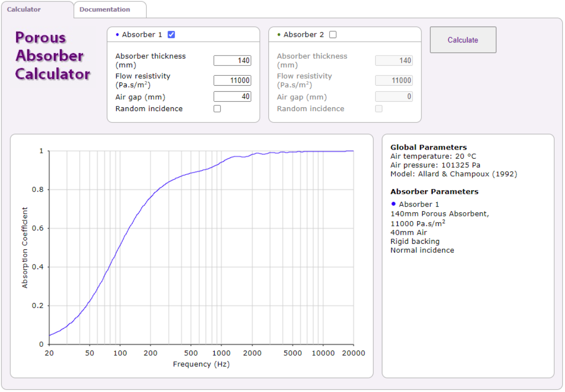Select the Calculator tab
The width and height of the screenshot is (565, 392).
[x=24, y=9]
